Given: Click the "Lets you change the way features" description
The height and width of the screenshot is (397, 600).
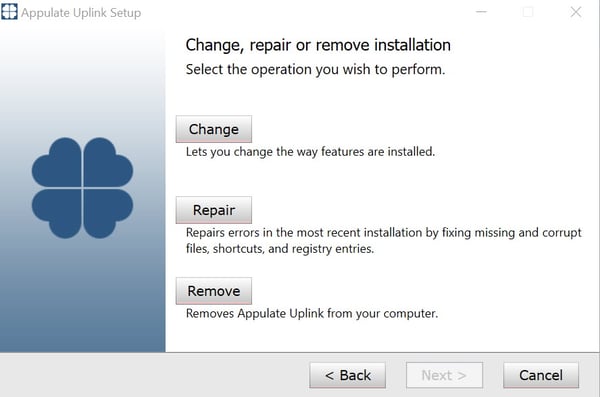Looking at the screenshot, I should [x=310, y=152].
